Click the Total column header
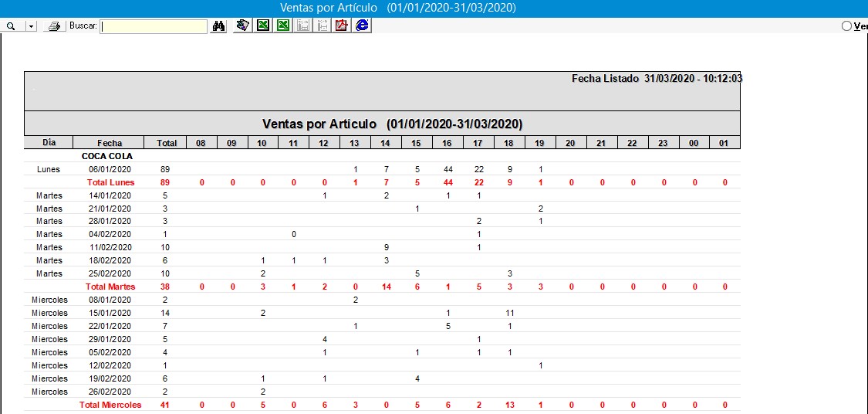 (167, 142)
